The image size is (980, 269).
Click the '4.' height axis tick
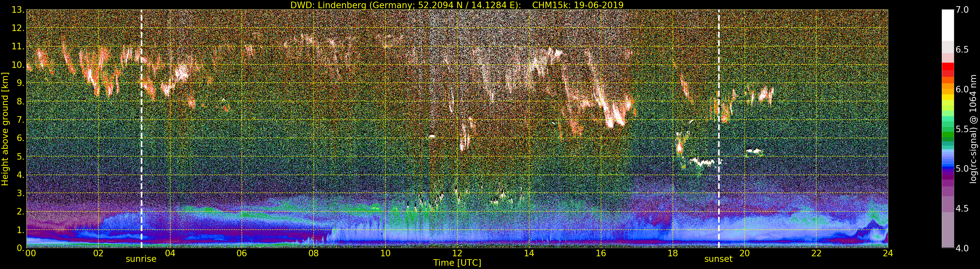pos(20,175)
